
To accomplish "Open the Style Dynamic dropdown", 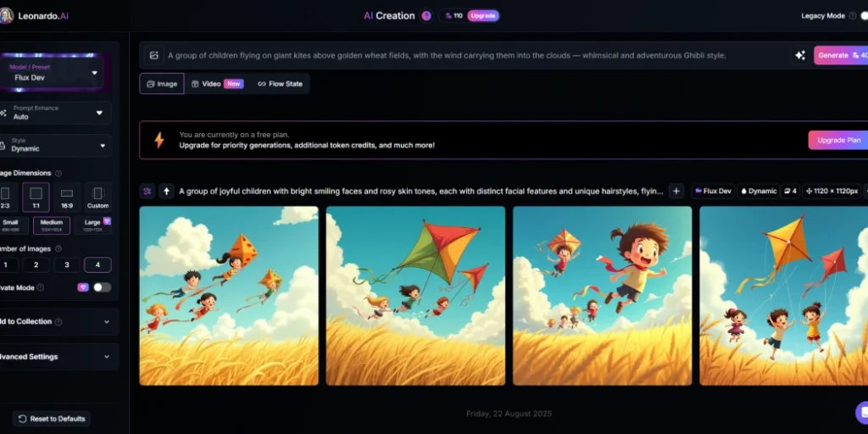I will 55,145.
